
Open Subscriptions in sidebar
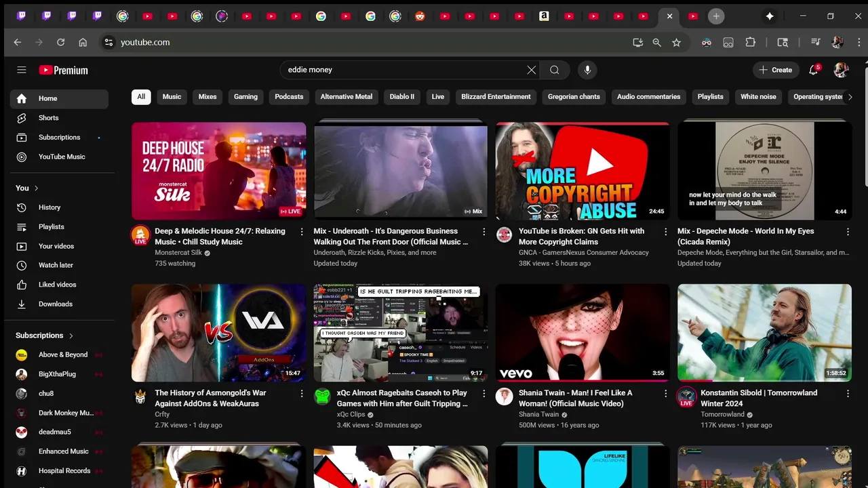coord(59,137)
